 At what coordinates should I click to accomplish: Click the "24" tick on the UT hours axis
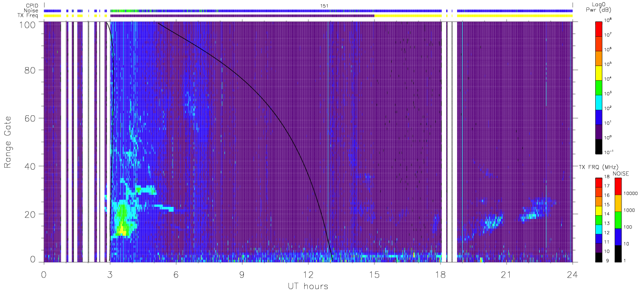(572, 274)
